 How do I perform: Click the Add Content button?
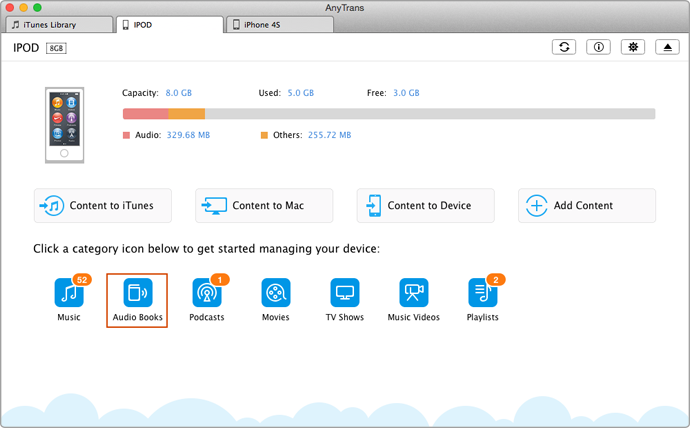point(587,205)
